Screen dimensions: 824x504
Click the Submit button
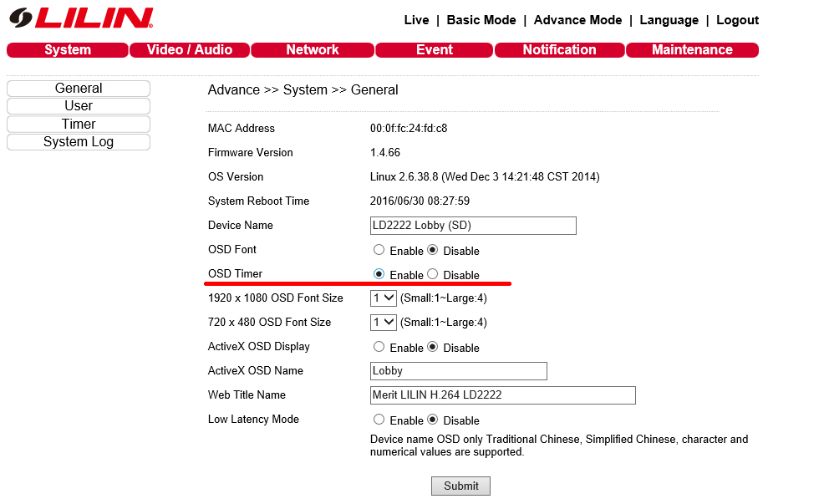click(x=460, y=486)
